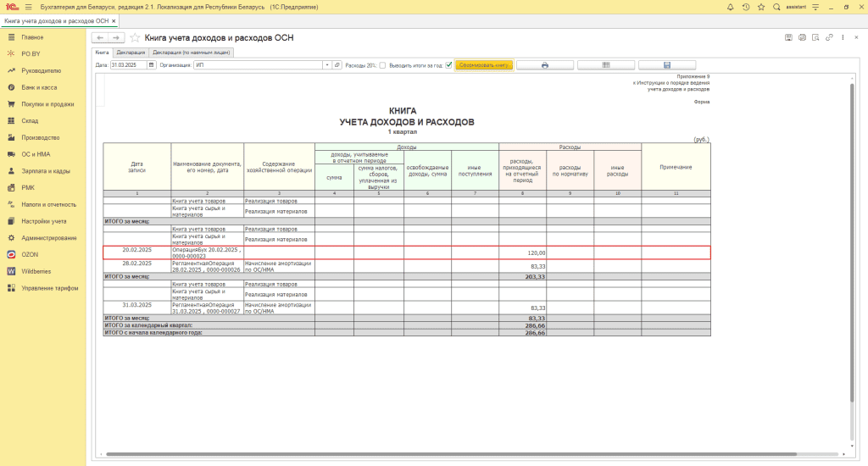The width and height of the screenshot is (868, 466).
Task: Click the table settings icon button
Action: [606, 65]
